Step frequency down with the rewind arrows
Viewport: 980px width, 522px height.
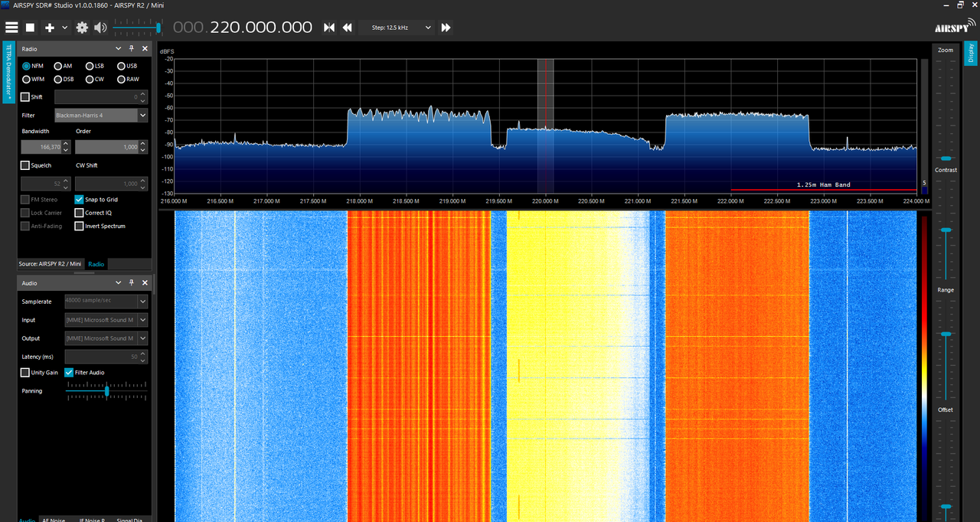(347, 28)
